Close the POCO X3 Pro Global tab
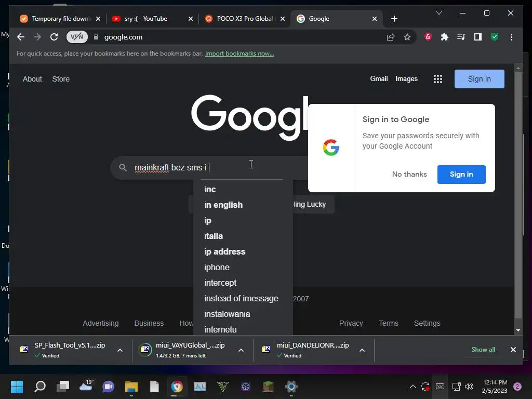The width and height of the screenshot is (532, 399). point(282,19)
